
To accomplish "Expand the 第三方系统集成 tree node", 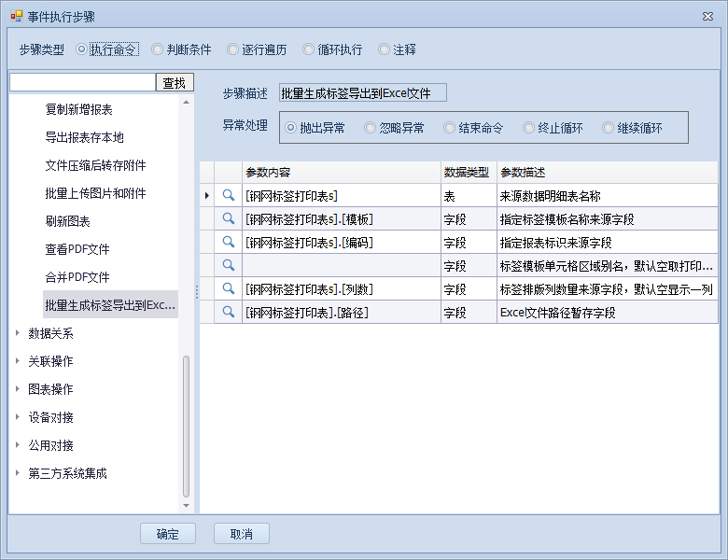I will (18, 473).
